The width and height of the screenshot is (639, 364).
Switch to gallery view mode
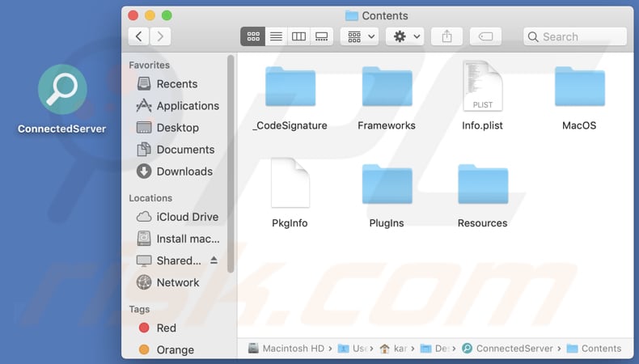(322, 36)
